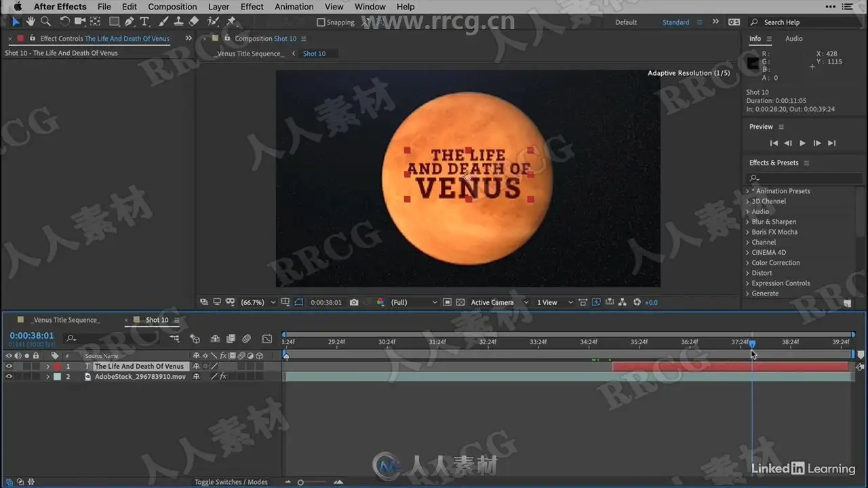Take a snapshot with the camera icon
The image size is (868, 488).
click(x=354, y=302)
